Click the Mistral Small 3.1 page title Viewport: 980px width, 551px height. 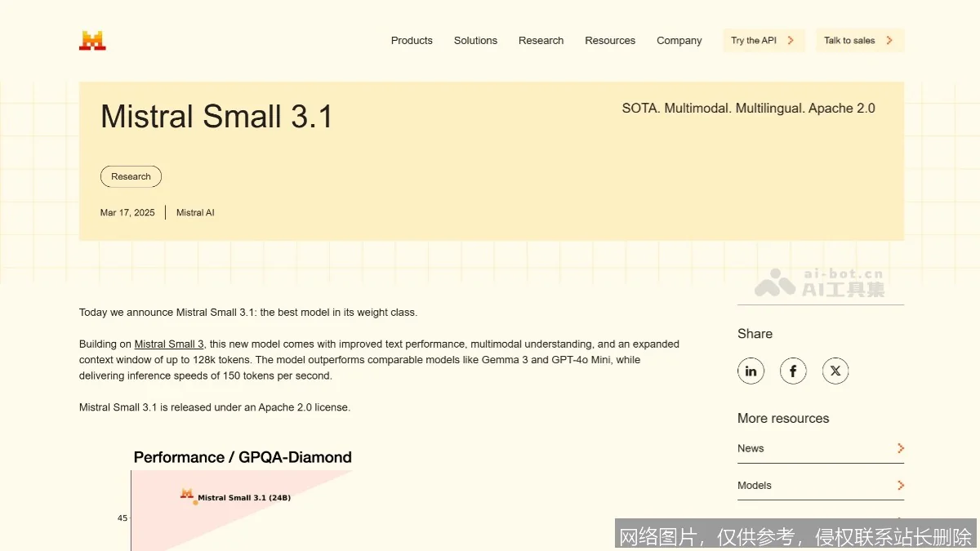(217, 117)
